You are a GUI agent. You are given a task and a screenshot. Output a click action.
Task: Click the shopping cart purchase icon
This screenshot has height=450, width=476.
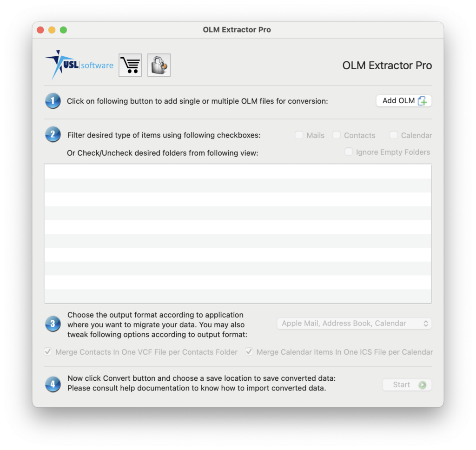tap(130, 65)
